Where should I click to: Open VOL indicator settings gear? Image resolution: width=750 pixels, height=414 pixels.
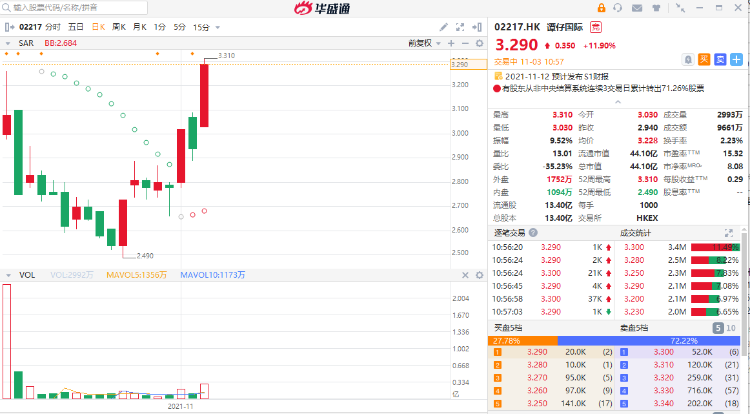(x=479, y=275)
